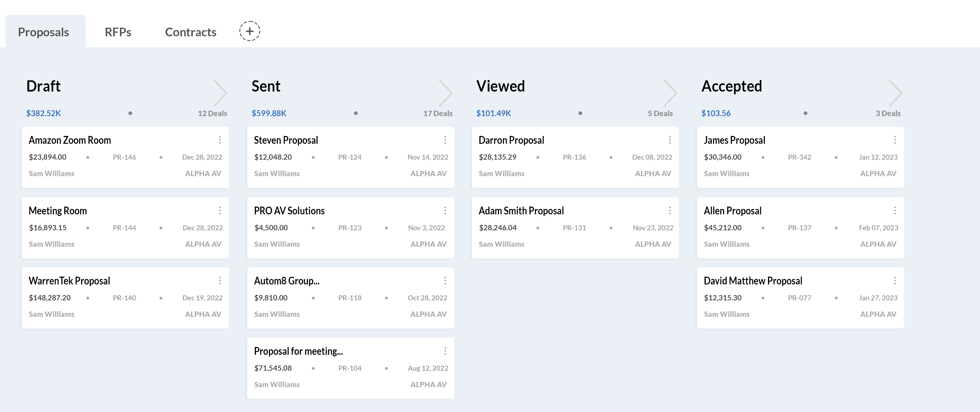Open the Meeting Room proposal title
Viewport: 980px width, 412px height.
(58, 211)
